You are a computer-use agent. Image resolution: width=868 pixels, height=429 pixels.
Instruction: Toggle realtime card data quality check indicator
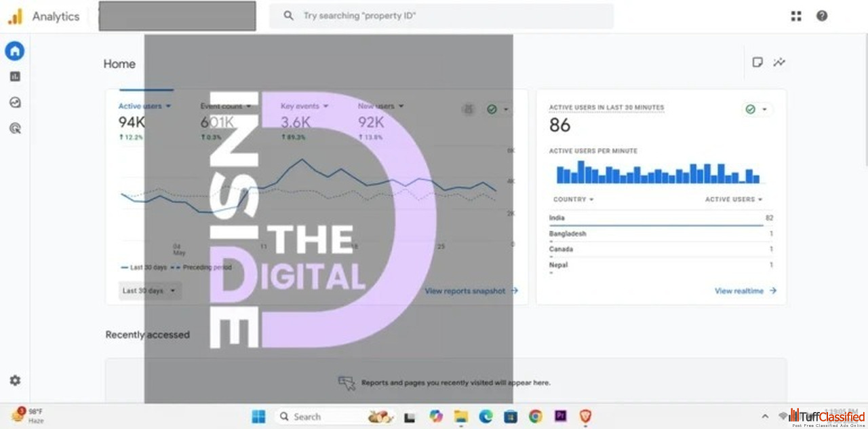click(756, 109)
